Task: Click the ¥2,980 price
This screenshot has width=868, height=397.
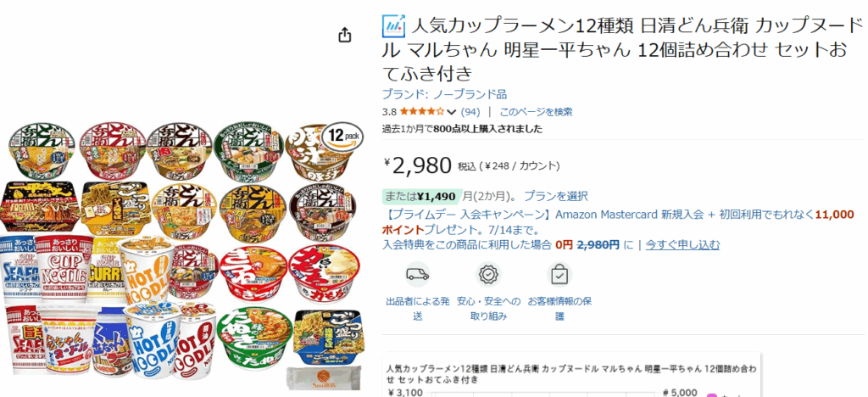Action: 419,165
